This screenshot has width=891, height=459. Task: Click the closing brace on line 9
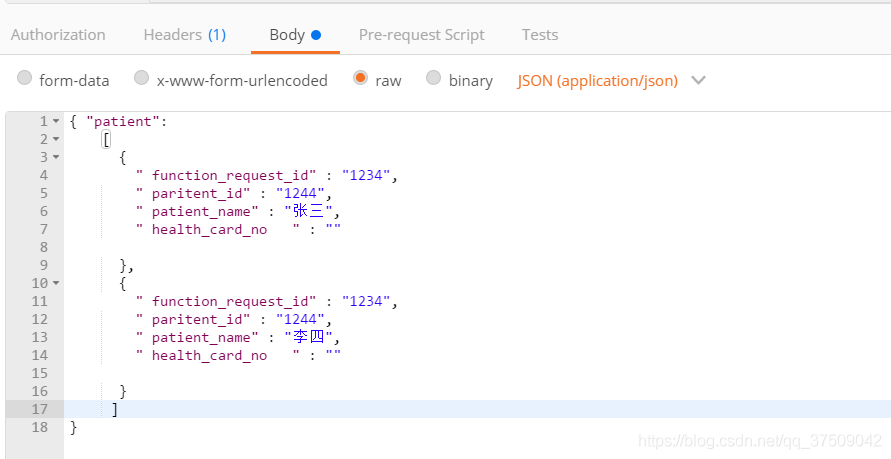click(123, 265)
